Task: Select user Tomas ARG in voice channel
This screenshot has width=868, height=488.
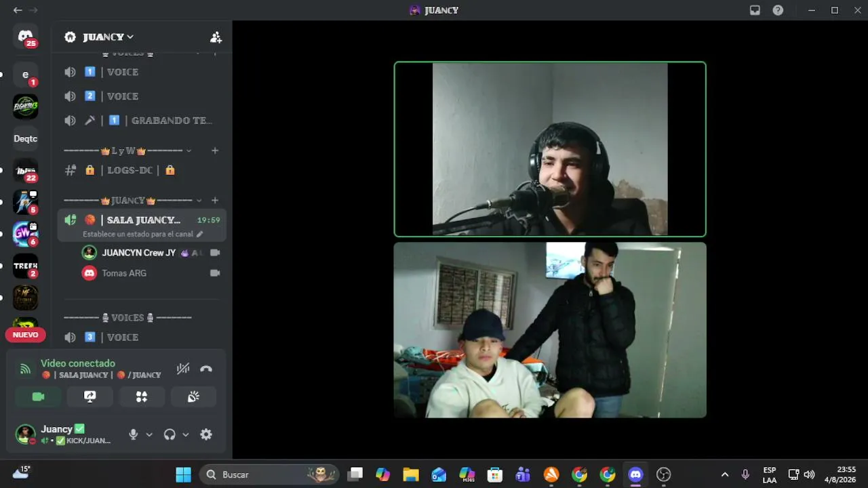Action: [x=151, y=273]
